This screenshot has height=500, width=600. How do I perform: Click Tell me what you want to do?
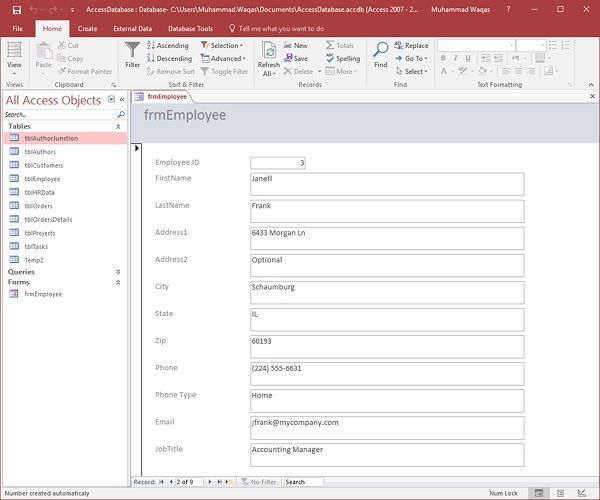(277, 29)
